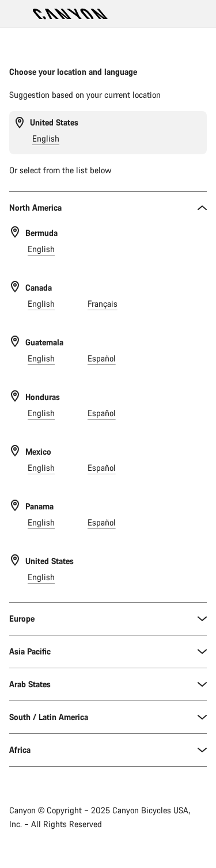Expand the Asia Pacific region list
The width and height of the screenshot is (216, 868).
(108, 652)
